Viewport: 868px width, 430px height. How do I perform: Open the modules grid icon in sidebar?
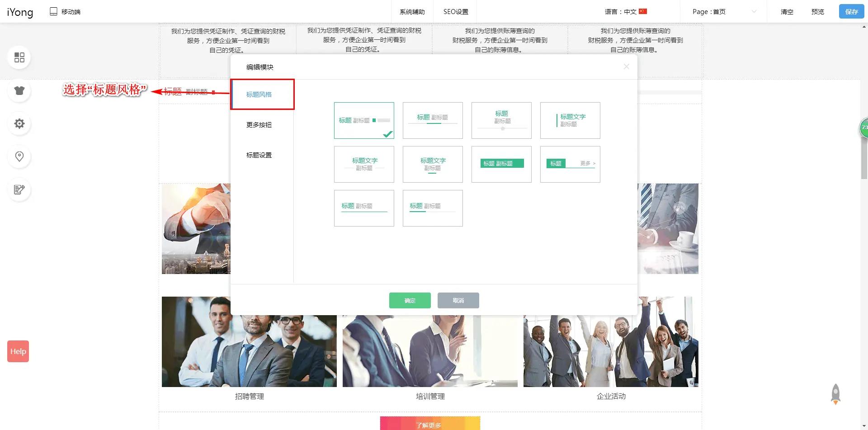click(19, 57)
